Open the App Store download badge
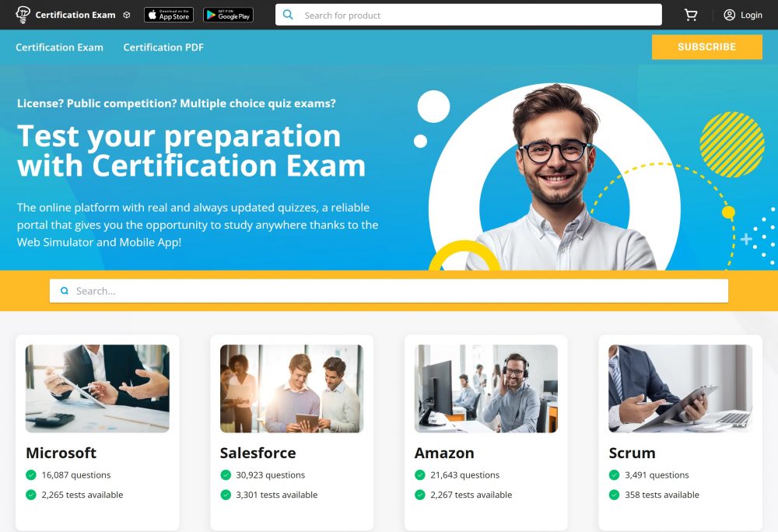Image resolution: width=778 pixels, height=532 pixels. [169, 15]
